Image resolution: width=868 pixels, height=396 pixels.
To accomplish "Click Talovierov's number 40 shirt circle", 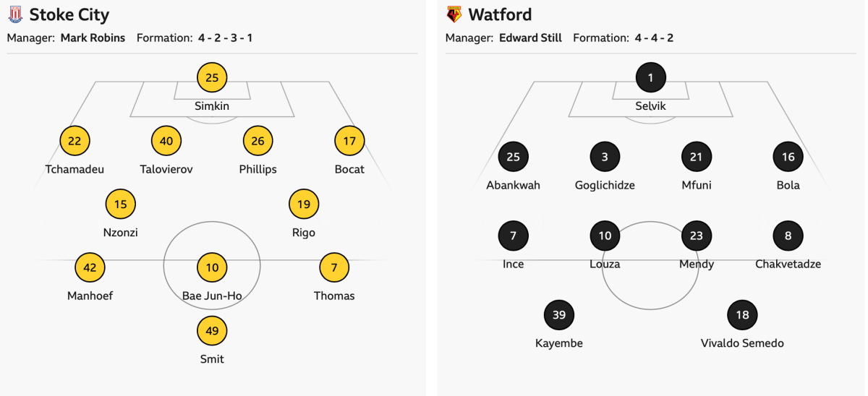I will coord(166,141).
